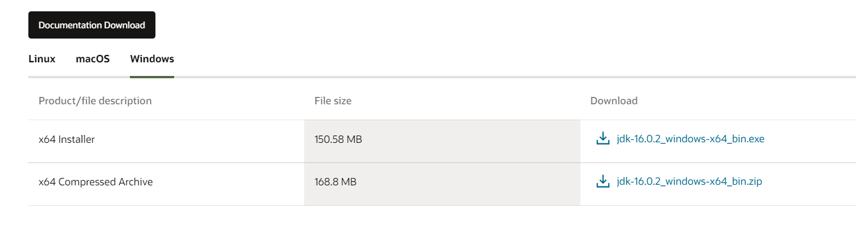Click the download arrow icon beside the .exe file
The width and height of the screenshot is (868, 229).
point(602,138)
